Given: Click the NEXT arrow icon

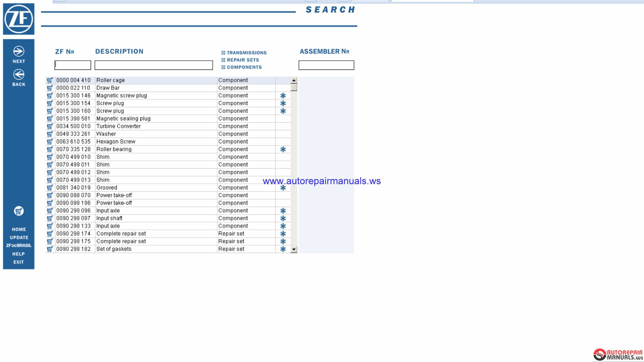Looking at the screenshot, I should pyautogui.click(x=18, y=51).
